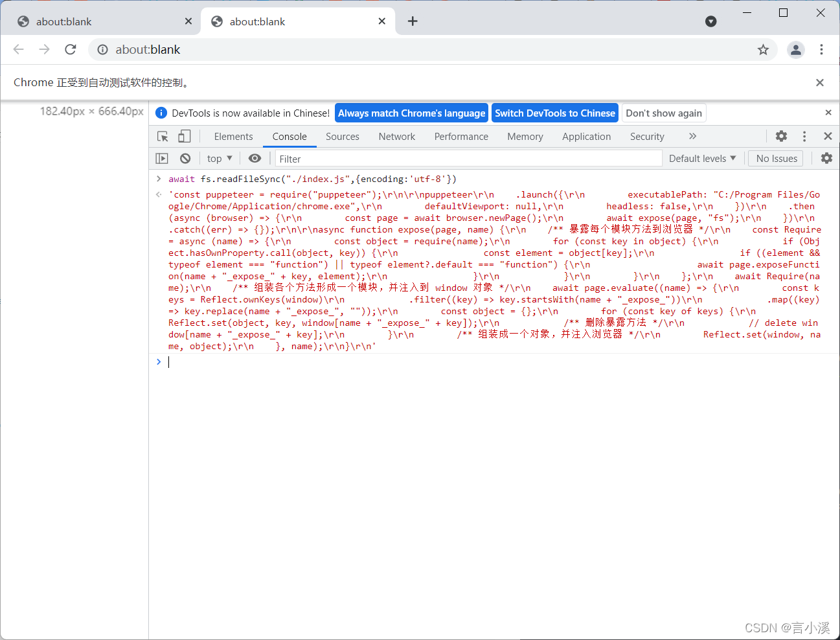Viewport: 840px width, 640px height.
Task: Clear the console output
Action: tap(185, 159)
